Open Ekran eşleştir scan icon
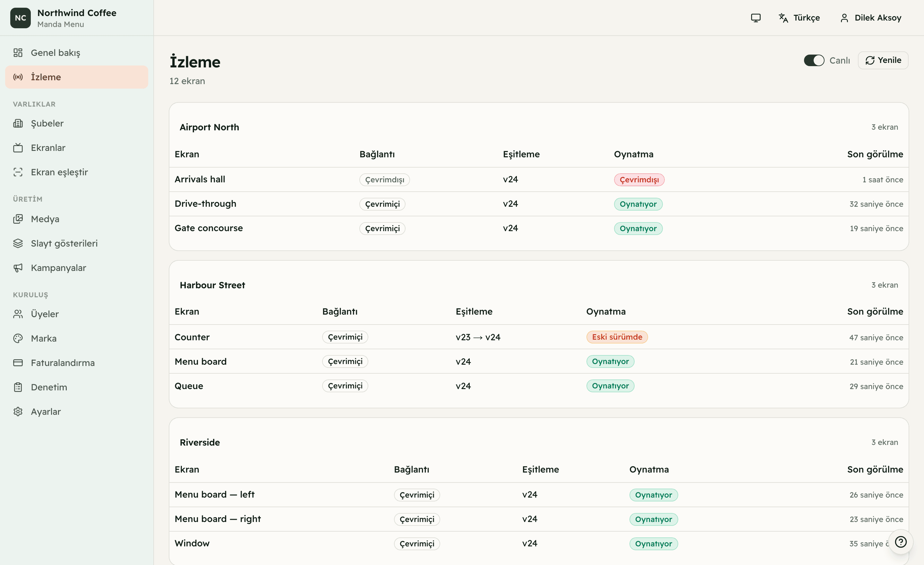The height and width of the screenshot is (565, 924). click(18, 172)
